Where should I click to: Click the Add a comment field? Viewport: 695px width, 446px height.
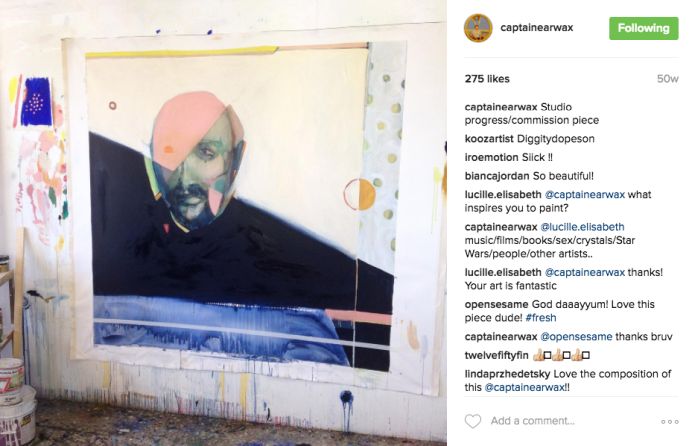(532, 421)
